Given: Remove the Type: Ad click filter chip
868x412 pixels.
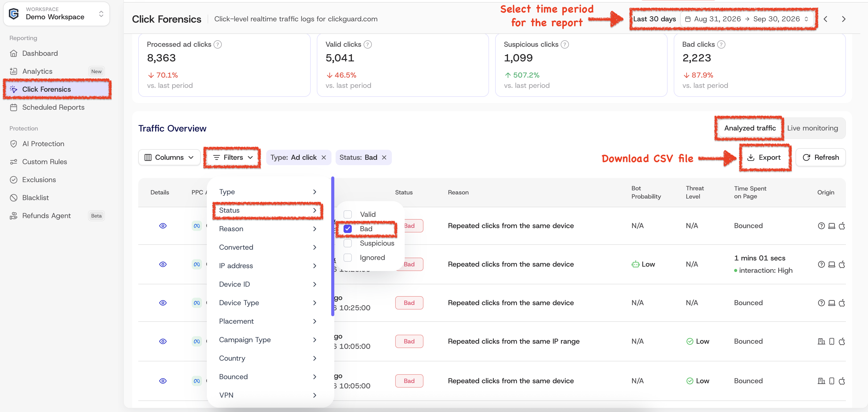Looking at the screenshot, I should (324, 157).
